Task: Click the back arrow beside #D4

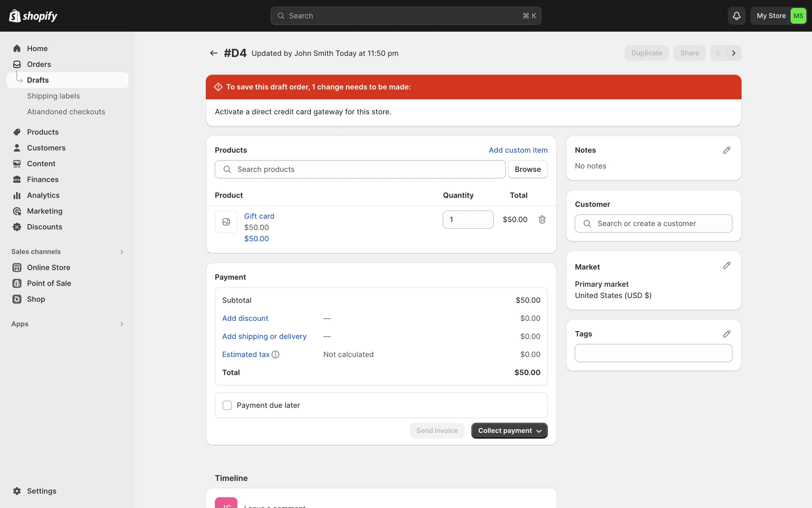Action: (x=214, y=53)
